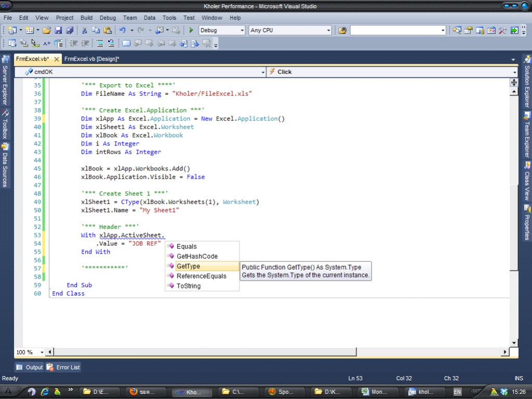Screen dimensions: 532x399
Task: Open the Error List panel
Action: [63, 367]
